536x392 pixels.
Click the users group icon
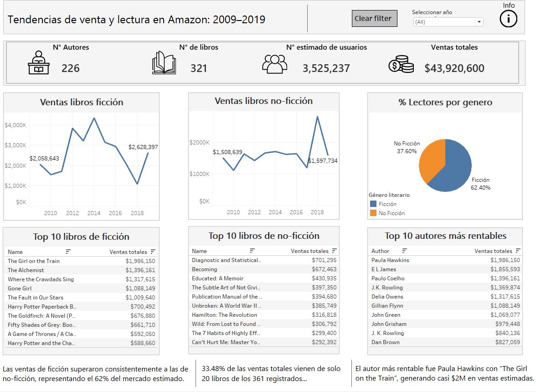point(274,64)
